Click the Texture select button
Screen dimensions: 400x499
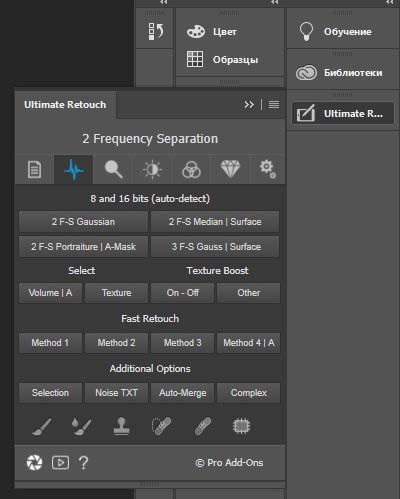click(116, 293)
